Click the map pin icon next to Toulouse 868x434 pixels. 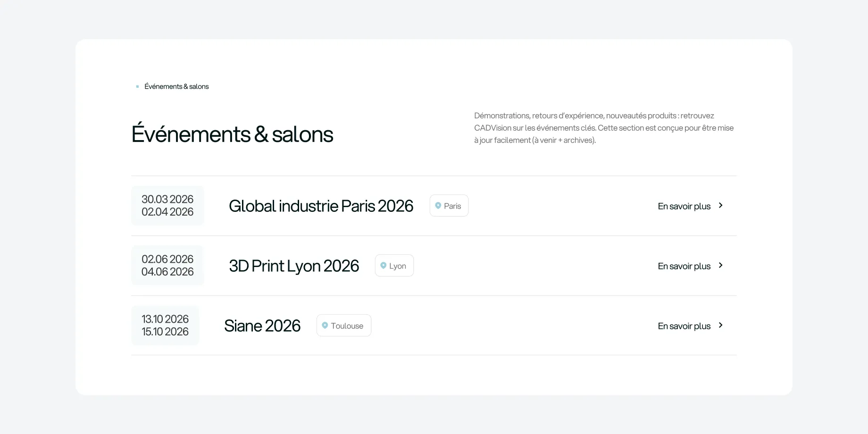tap(325, 325)
